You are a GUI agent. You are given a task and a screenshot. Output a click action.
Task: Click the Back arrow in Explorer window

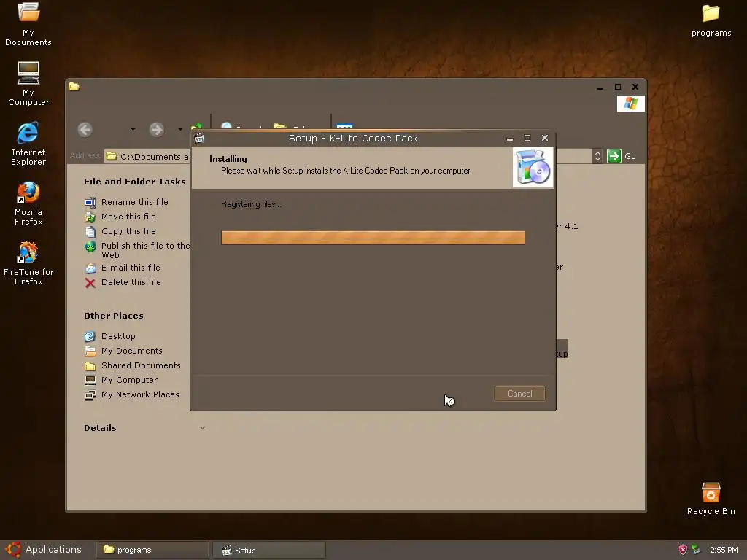[85, 130]
